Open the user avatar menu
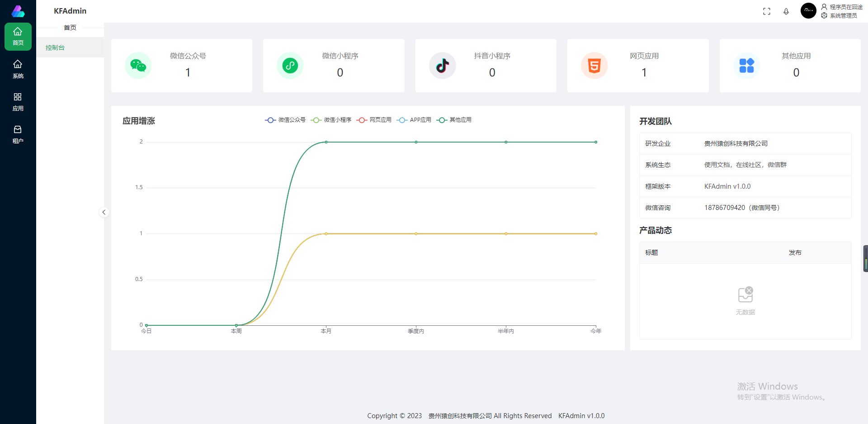This screenshot has width=868, height=424. pyautogui.click(x=808, y=10)
